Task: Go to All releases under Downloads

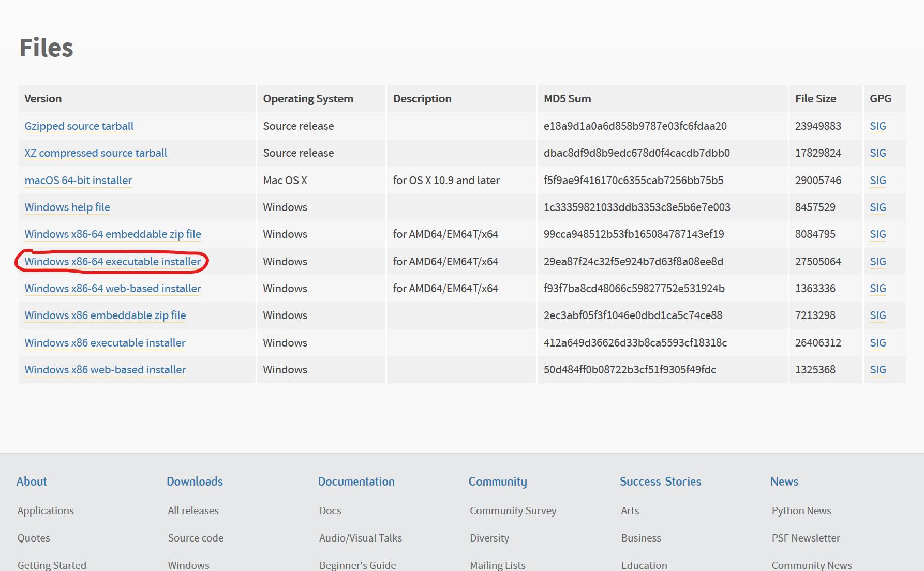Action: click(x=193, y=510)
